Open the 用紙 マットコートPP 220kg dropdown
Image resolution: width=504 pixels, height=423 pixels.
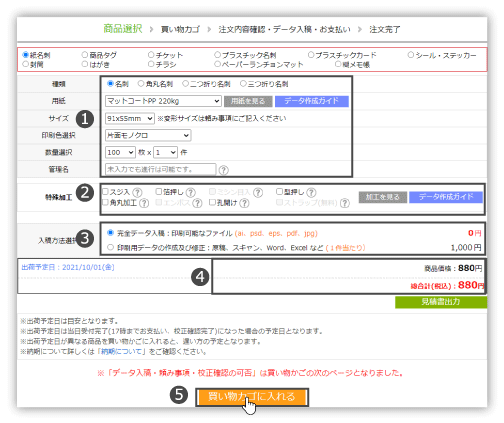click(x=163, y=101)
